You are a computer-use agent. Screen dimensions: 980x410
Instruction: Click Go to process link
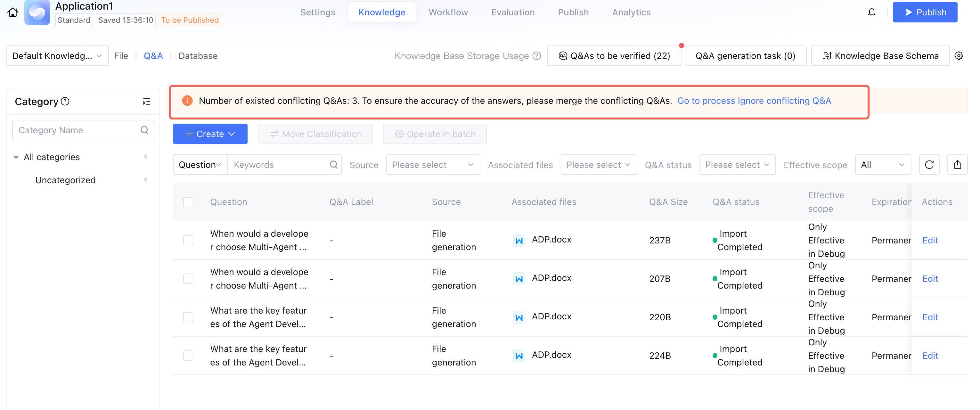tap(706, 101)
